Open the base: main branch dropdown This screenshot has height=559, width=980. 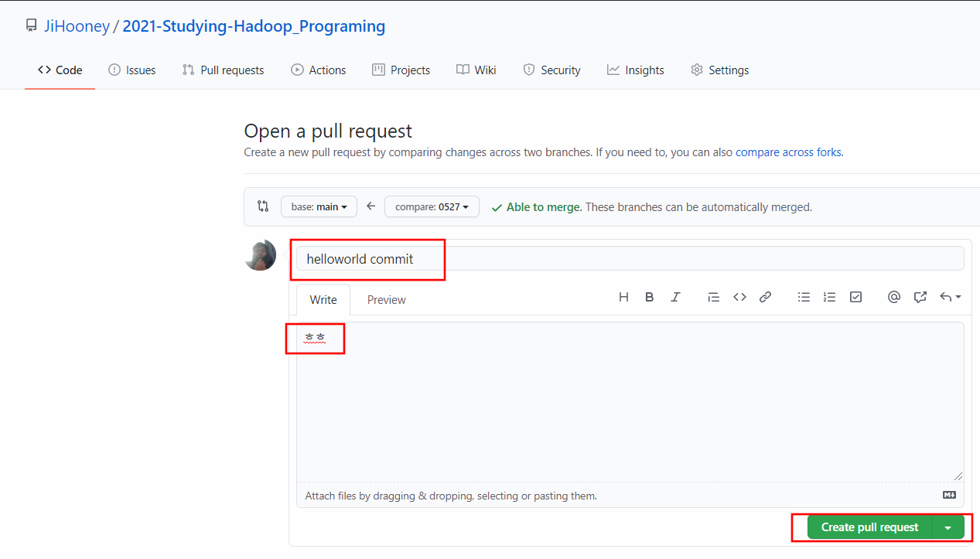[319, 206]
